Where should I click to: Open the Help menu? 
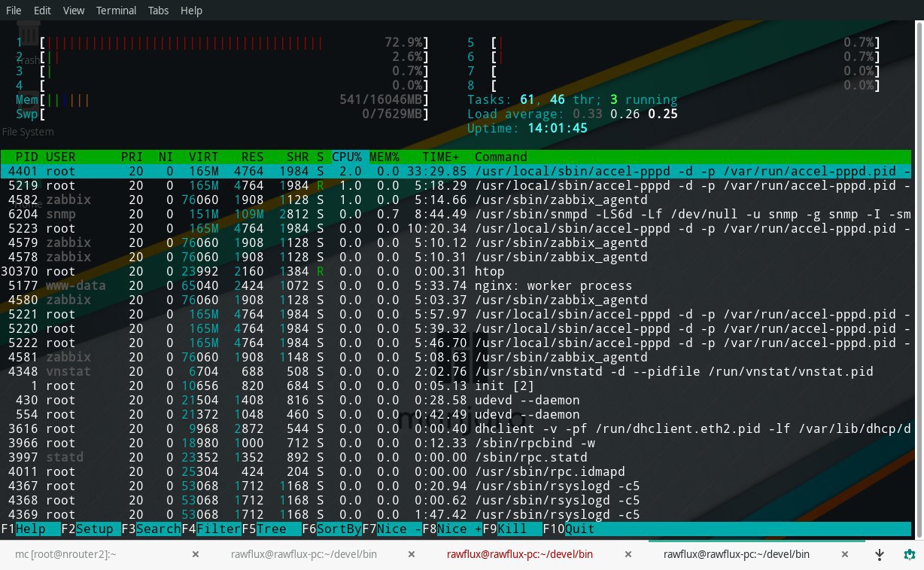tap(191, 11)
